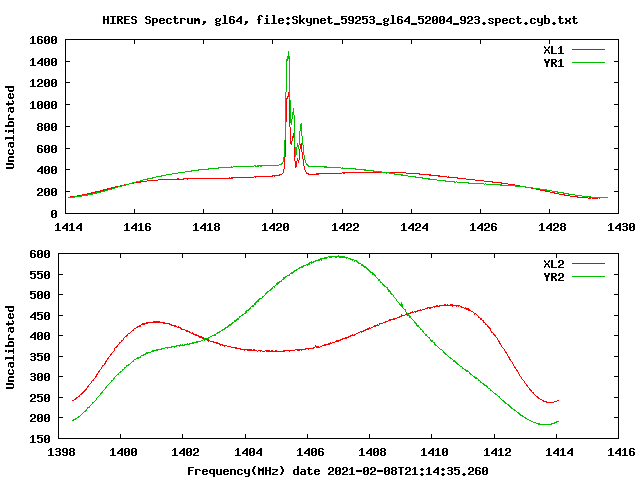Image resolution: width=640 pixels, height=480 pixels.
Task: Click the 1416 tick label on top plot
Action: click(137, 227)
